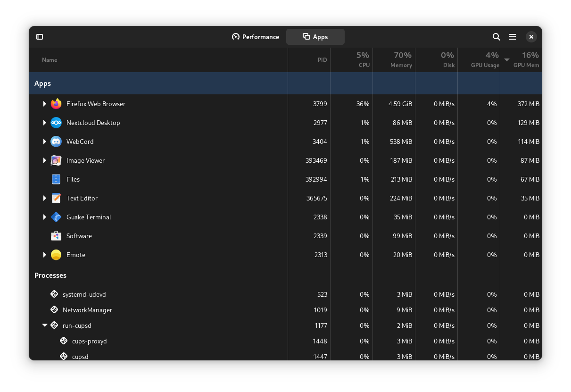Open the search icon in header
Viewport: 571px width, 392px height.
tap(497, 37)
